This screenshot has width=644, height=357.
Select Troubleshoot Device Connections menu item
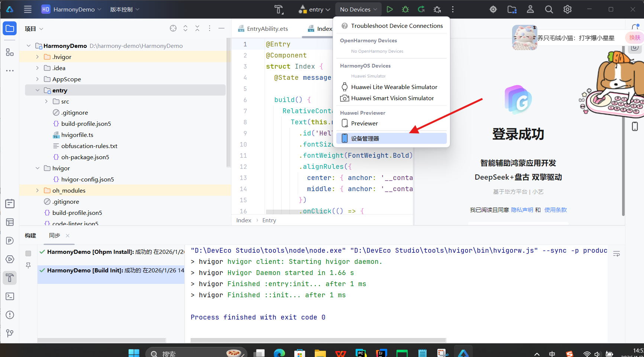[392, 26]
